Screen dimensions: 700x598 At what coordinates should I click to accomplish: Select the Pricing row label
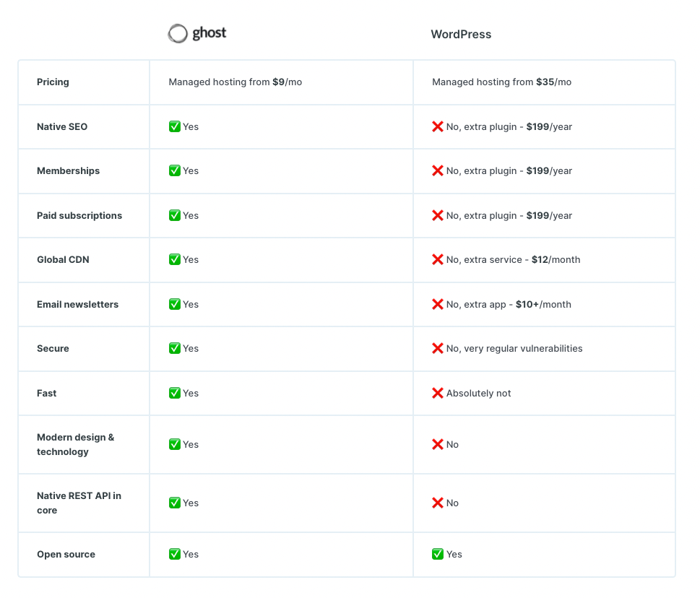[x=53, y=82]
